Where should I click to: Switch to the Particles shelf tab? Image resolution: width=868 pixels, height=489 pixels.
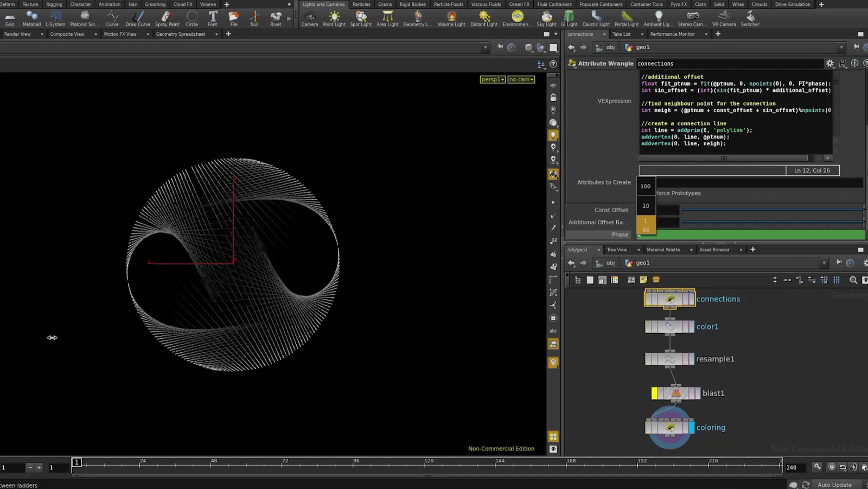coord(361,4)
